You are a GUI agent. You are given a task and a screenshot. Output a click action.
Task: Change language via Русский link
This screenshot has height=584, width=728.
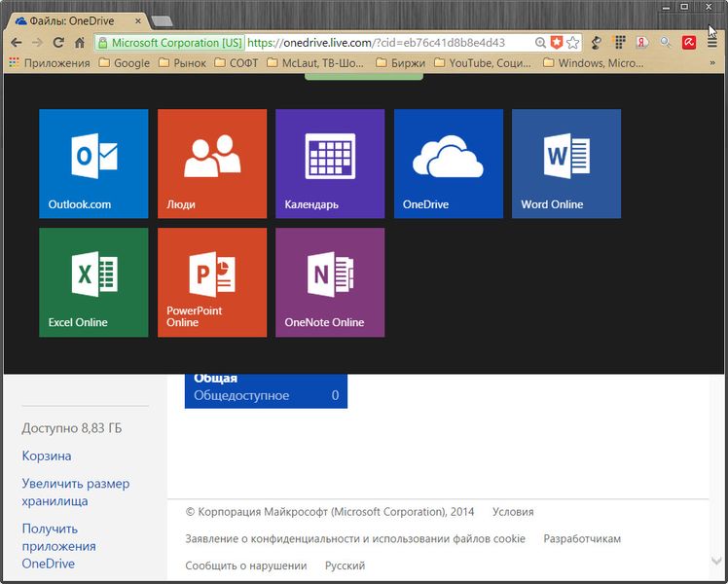[345, 566]
